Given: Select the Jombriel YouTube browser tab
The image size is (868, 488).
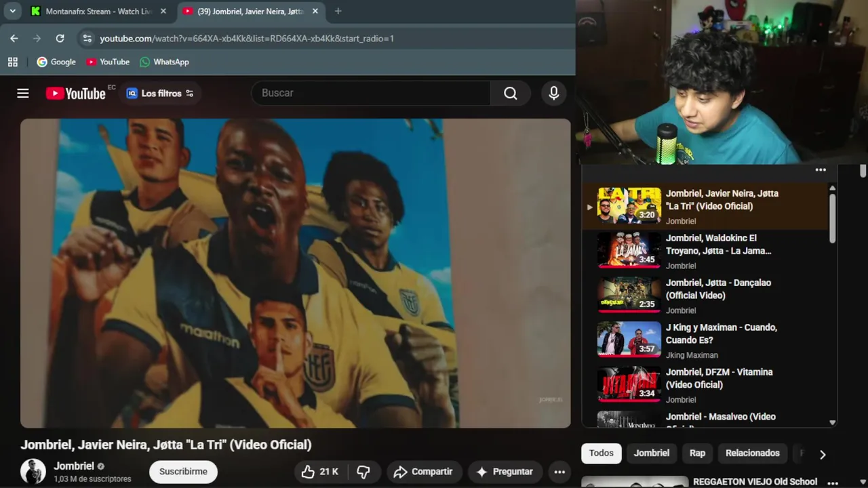Looking at the screenshot, I should (x=251, y=12).
